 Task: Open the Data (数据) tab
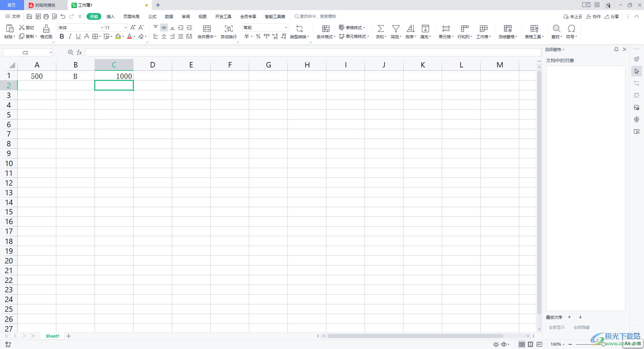click(169, 16)
